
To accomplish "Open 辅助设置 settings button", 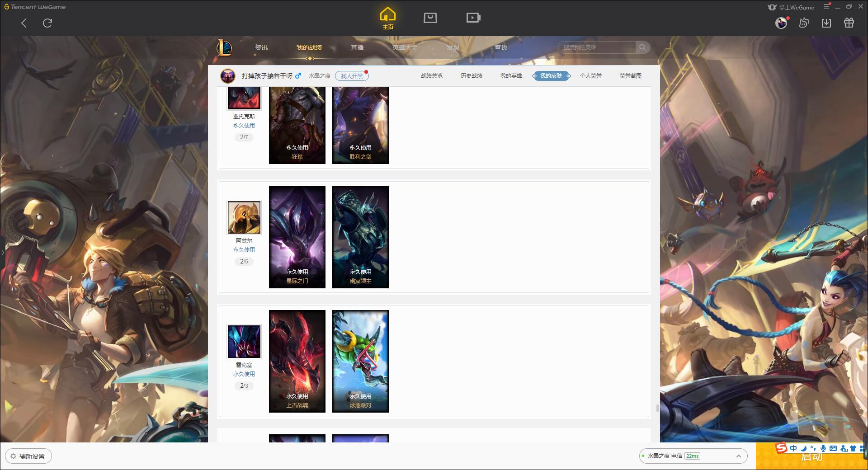I will 28,456.
